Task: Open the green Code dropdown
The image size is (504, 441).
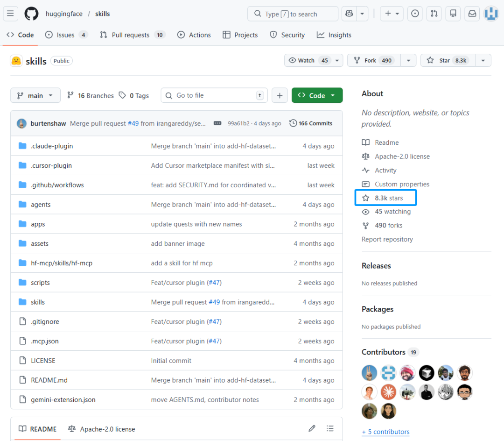Action: tap(317, 95)
